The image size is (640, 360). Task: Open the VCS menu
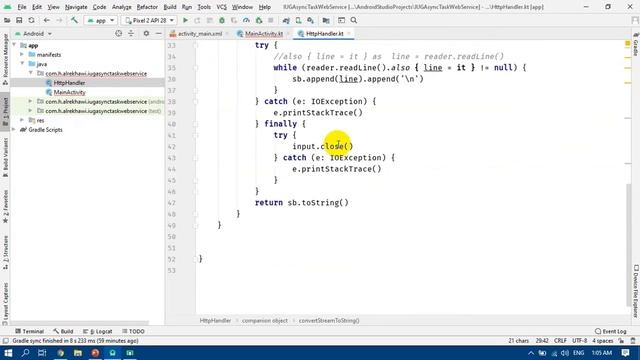click(221, 7)
